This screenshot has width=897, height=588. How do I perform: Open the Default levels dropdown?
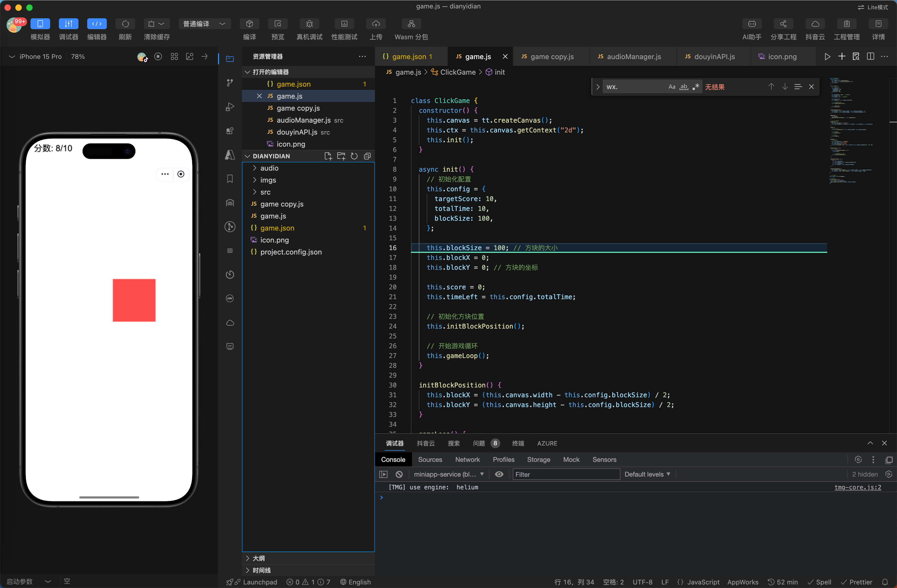point(647,474)
